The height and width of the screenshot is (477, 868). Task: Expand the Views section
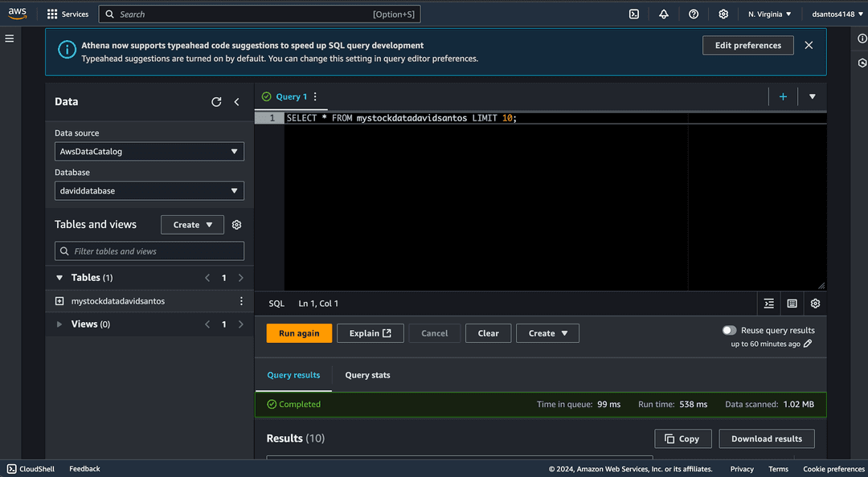click(59, 324)
